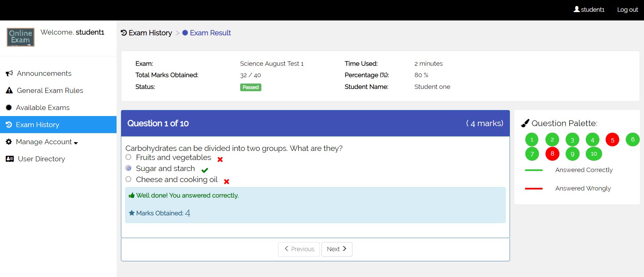644x277 pixels.
Task: Click the green Passed status badge
Action: coord(251,87)
